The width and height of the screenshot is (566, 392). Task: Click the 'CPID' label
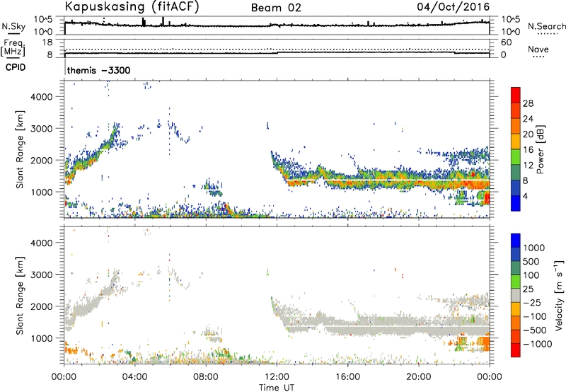[16, 67]
